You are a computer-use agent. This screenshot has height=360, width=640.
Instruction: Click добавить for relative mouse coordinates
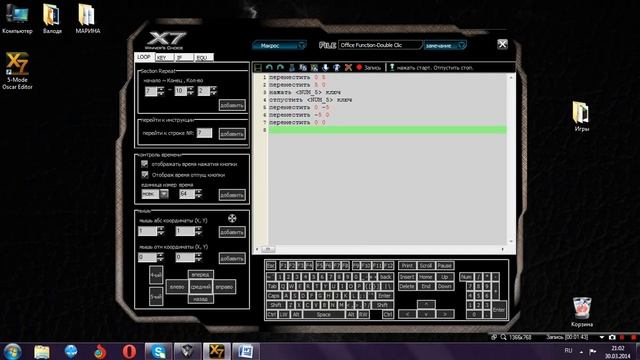point(232,258)
